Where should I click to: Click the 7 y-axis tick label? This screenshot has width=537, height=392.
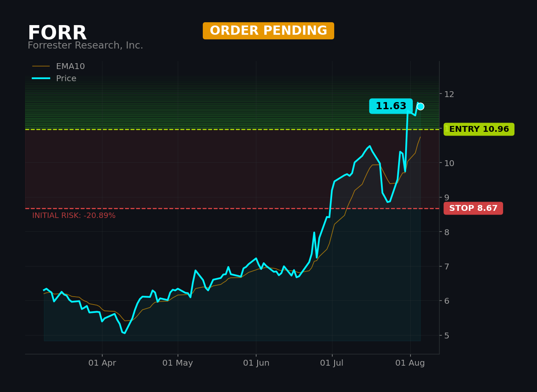pos(447,266)
